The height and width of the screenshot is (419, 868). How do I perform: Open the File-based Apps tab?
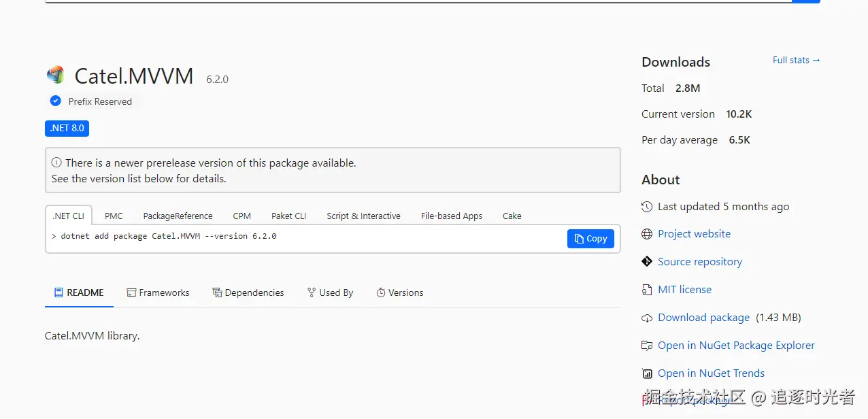coord(451,216)
